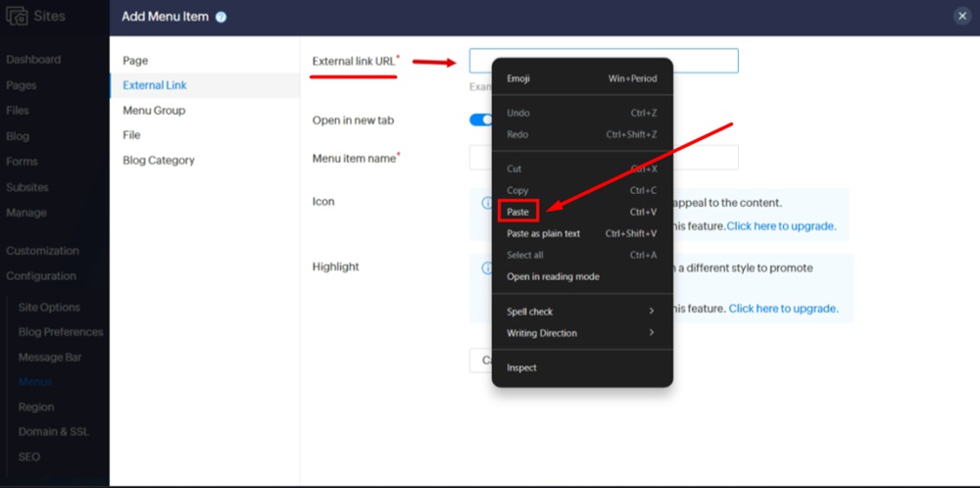The height and width of the screenshot is (488, 980).
Task: Click the Add Menu Item dialog title
Action: point(165,17)
